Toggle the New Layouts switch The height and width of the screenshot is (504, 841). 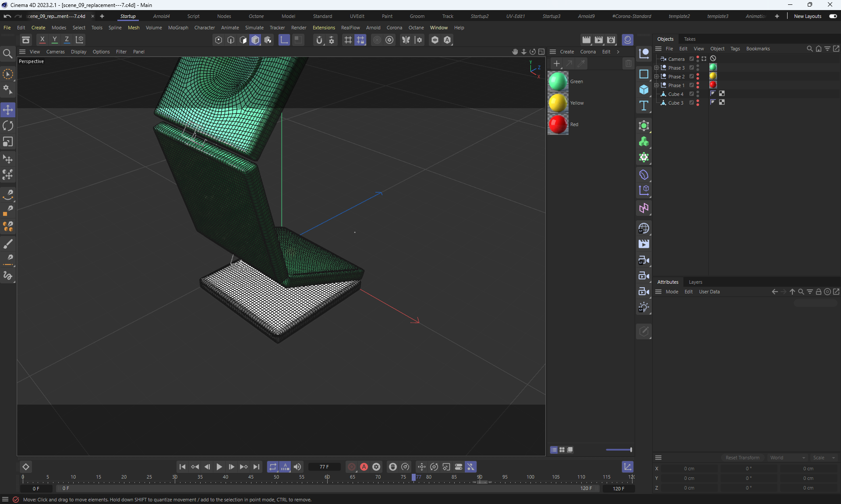point(833,16)
